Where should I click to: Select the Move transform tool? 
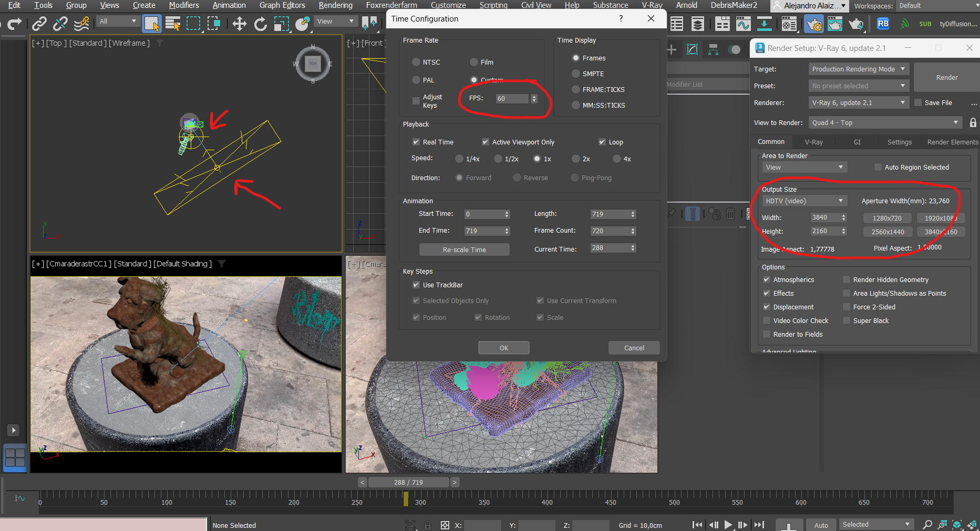coord(240,24)
